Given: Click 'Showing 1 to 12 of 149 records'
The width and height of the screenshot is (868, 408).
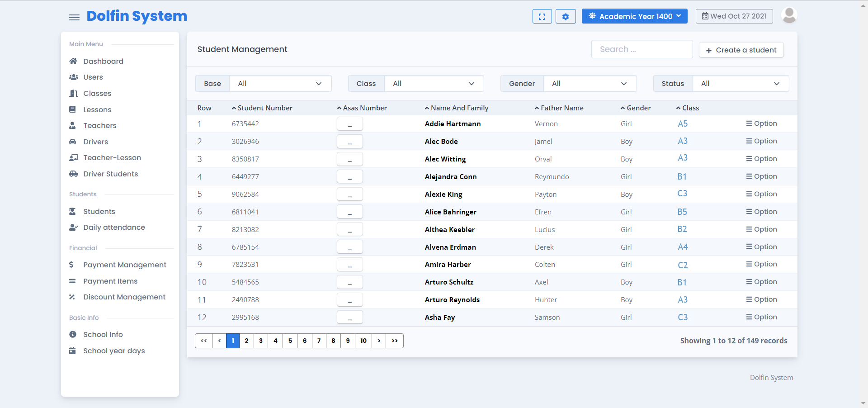Looking at the screenshot, I should click(734, 341).
